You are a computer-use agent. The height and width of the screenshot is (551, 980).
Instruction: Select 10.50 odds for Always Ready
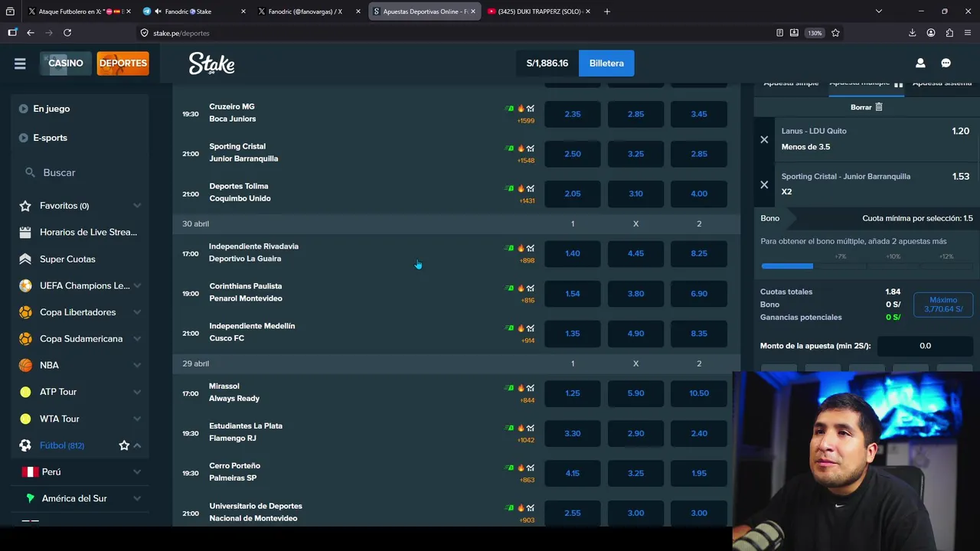click(699, 393)
